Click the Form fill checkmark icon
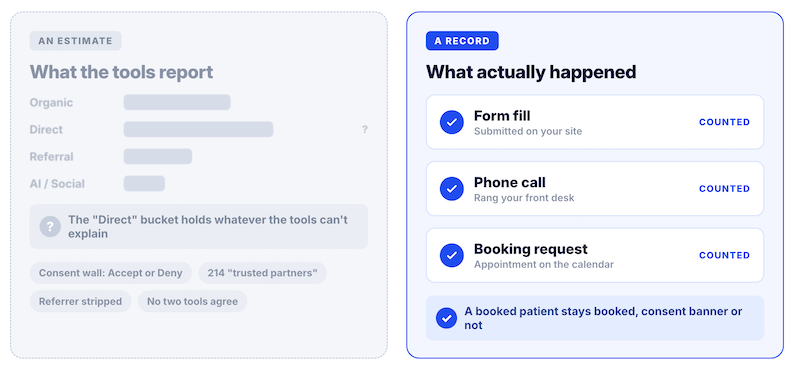 pyautogui.click(x=452, y=122)
